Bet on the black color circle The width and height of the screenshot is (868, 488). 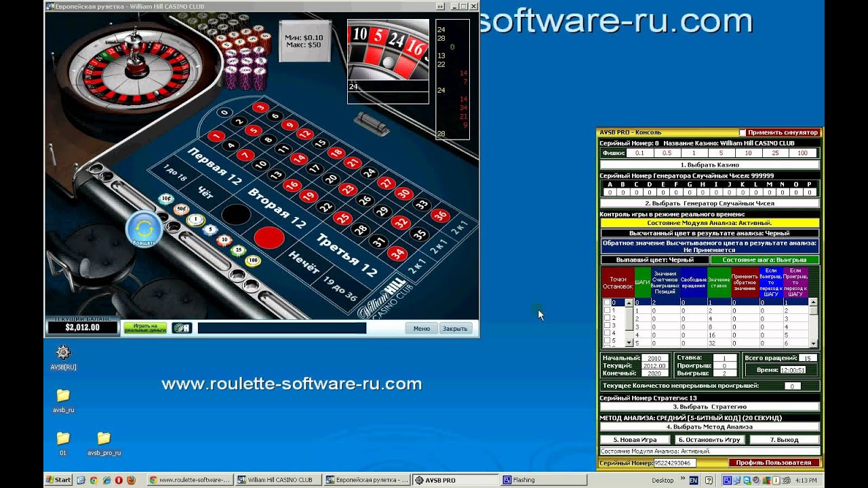pyautogui.click(x=236, y=214)
